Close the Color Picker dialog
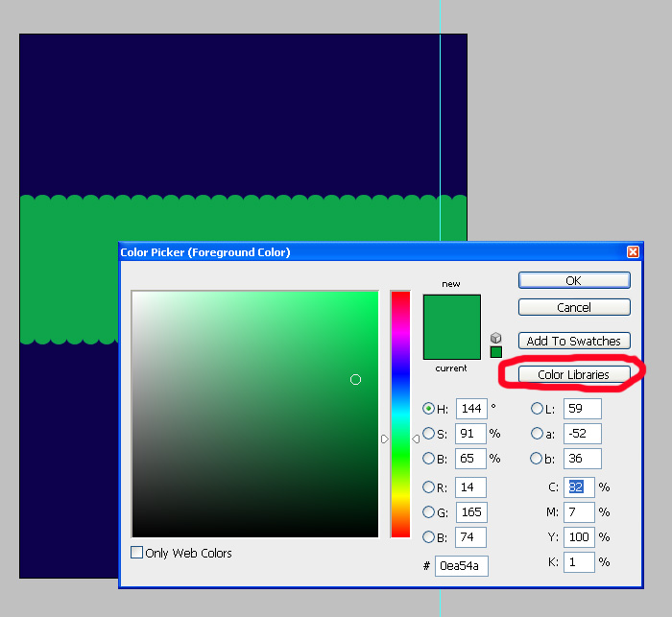 pos(633,252)
